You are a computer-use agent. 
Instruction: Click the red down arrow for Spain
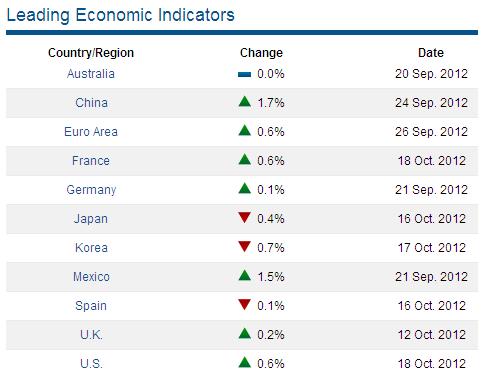click(x=245, y=304)
